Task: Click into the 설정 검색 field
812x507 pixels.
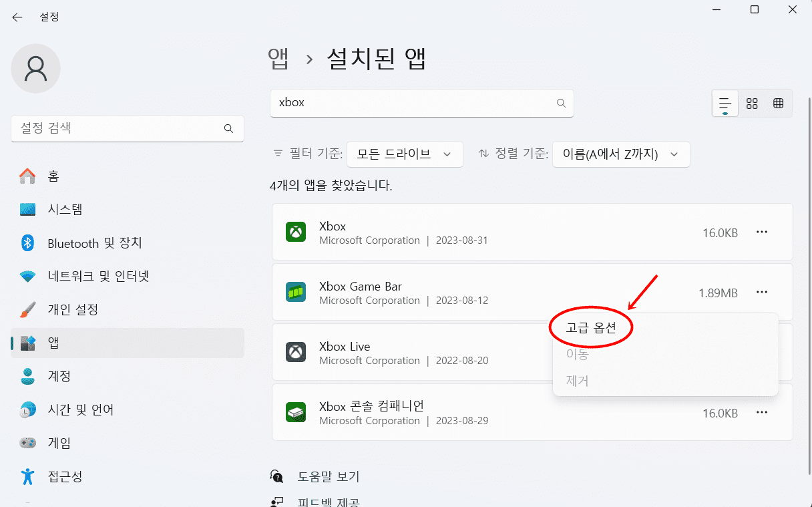Action: click(x=128, y=128)
